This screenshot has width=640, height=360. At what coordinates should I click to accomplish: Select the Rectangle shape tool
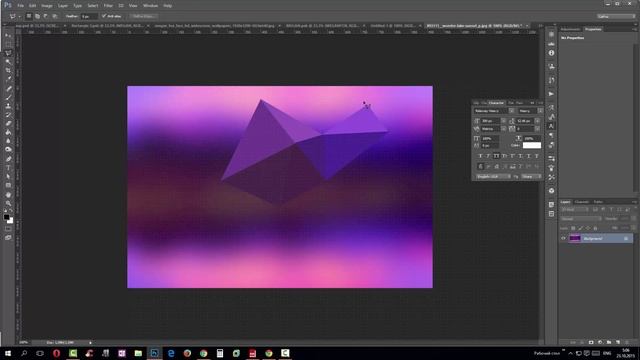click(x=8, y=185)
